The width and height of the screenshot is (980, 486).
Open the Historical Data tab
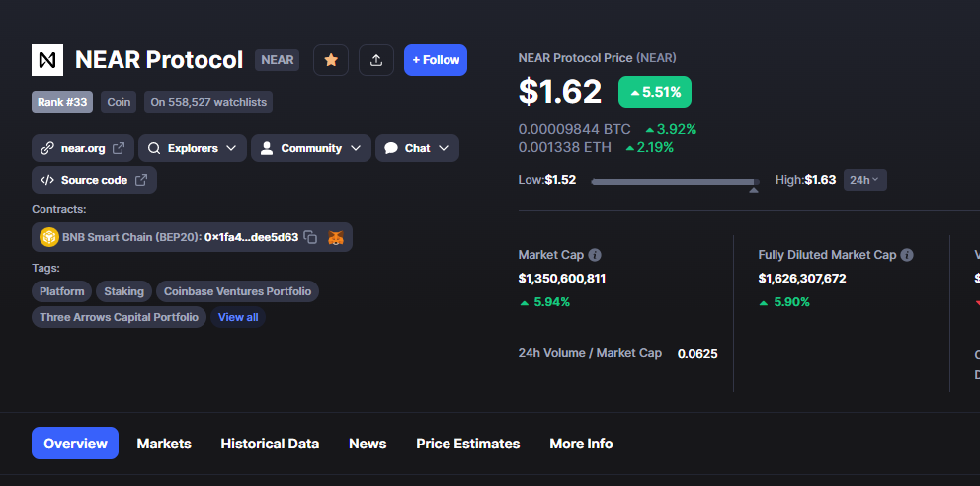pyautogui.click(x=270, y=444)
